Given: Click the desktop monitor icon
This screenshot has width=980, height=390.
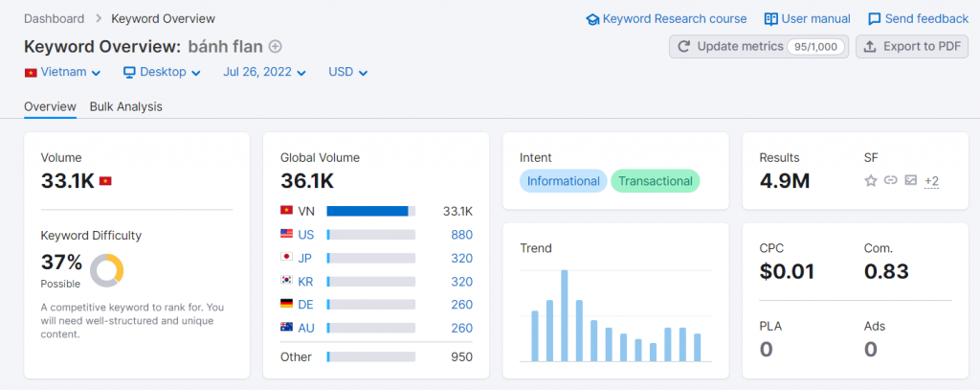Looking at the screenshot, I should click(129, 73).
